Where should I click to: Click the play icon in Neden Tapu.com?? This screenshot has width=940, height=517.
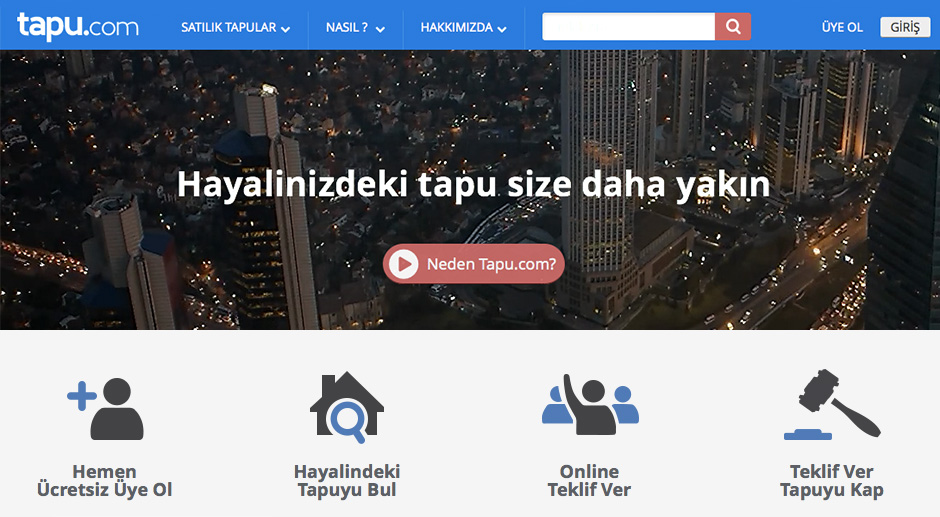(403, 264)
